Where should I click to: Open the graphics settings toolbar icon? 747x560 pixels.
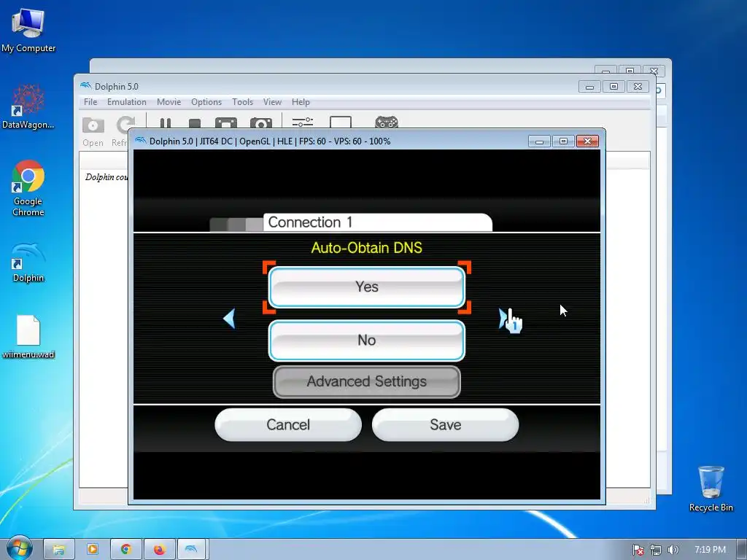pos(341,122)
